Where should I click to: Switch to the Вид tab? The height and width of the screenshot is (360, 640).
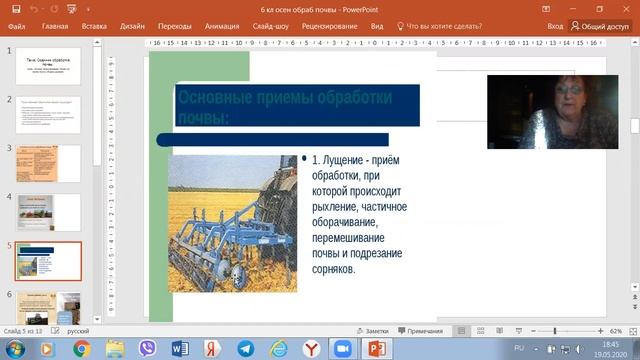377,26
